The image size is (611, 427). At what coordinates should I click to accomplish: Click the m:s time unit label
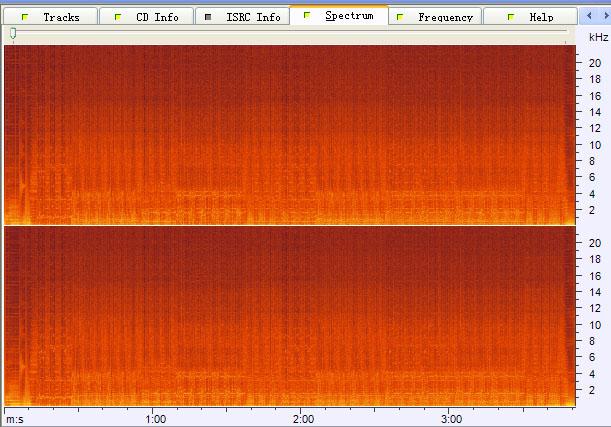[x=15, y=420]
